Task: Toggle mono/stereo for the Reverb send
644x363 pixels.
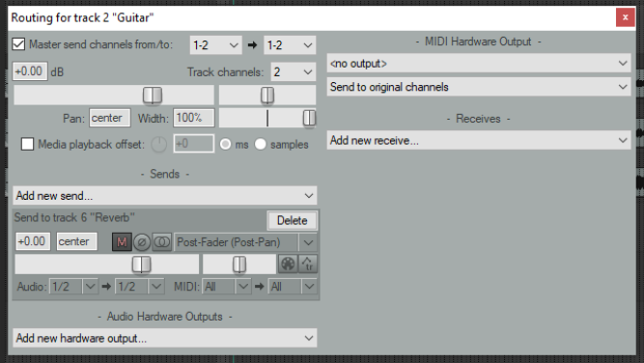Action: [162, 242]
